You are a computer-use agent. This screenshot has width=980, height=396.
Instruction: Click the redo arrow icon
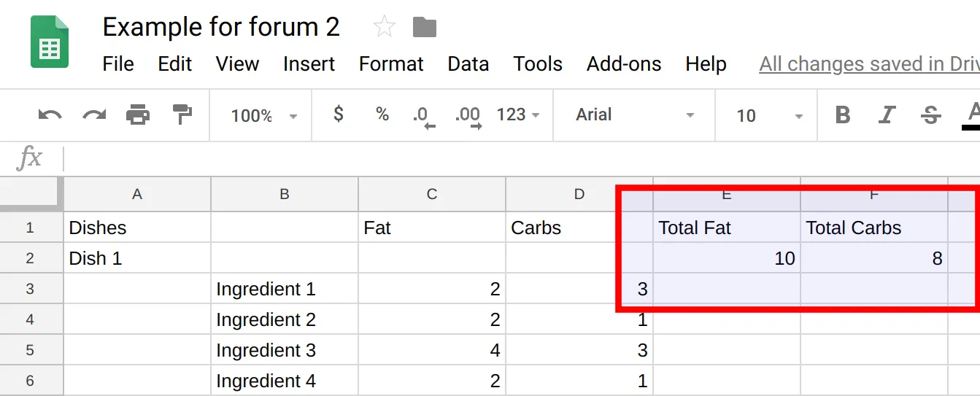(x=93, y=114)
